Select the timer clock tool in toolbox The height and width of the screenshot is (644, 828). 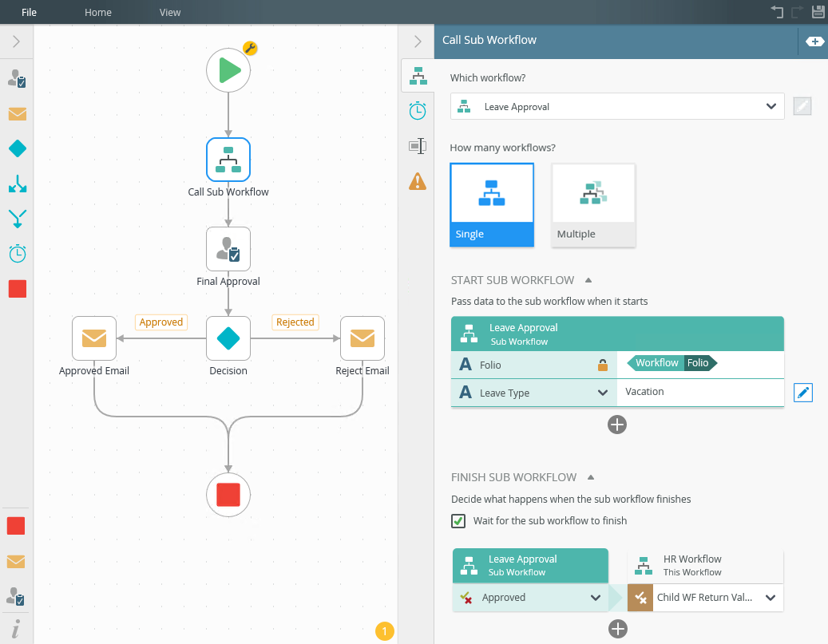coord(18,254)
